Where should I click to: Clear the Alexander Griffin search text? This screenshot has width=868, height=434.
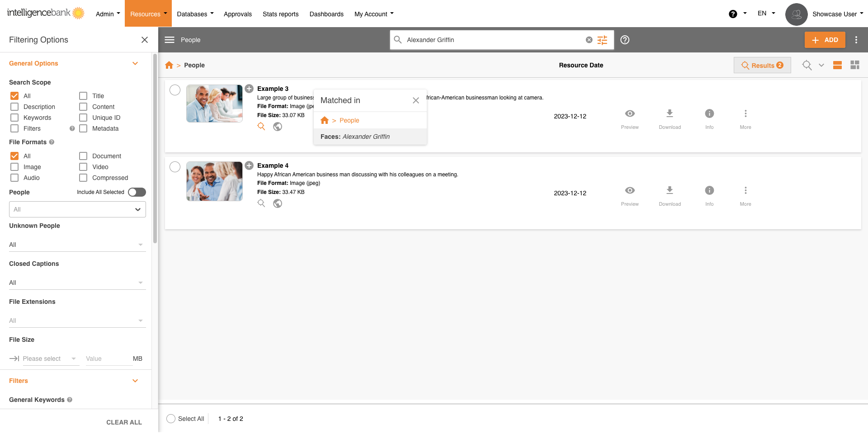(x=589, y=40)
